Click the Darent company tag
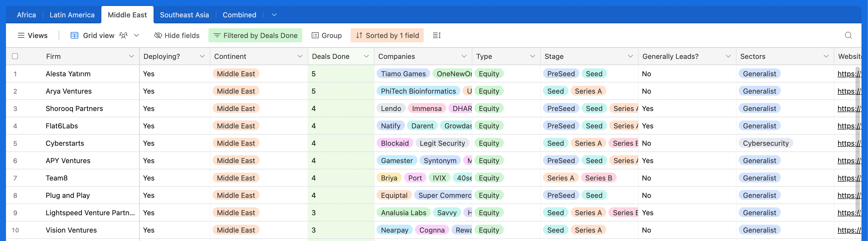This screenshot has height=241, width=868. point(422,126)
